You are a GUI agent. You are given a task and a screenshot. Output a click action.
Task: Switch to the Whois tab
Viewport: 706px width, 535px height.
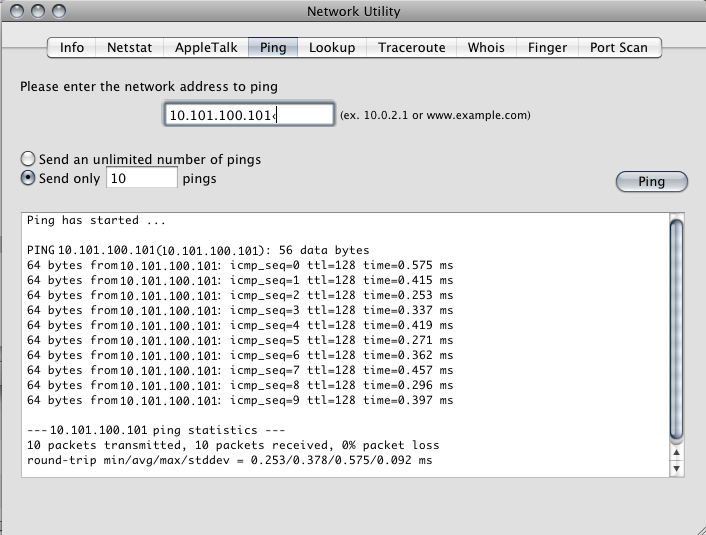point(487,47)
